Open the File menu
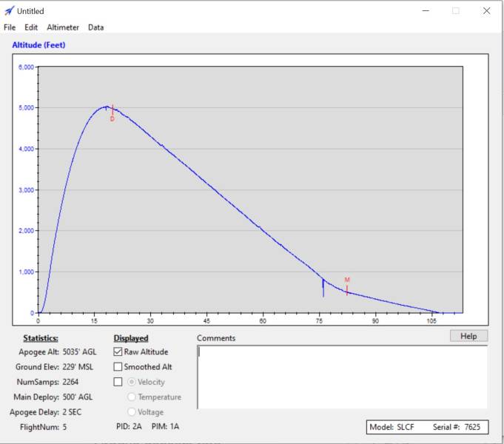The image size is (504, 444). (10, 27)
